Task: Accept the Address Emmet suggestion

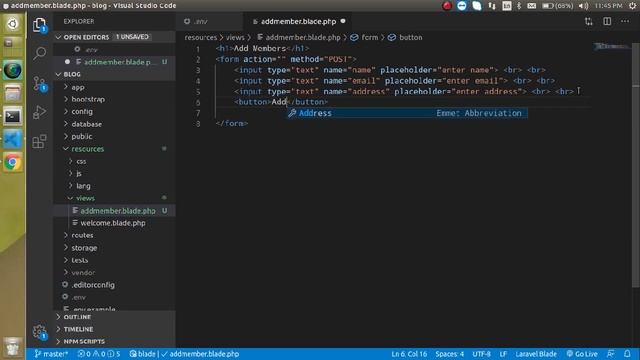Action: (x=407, y=113)
